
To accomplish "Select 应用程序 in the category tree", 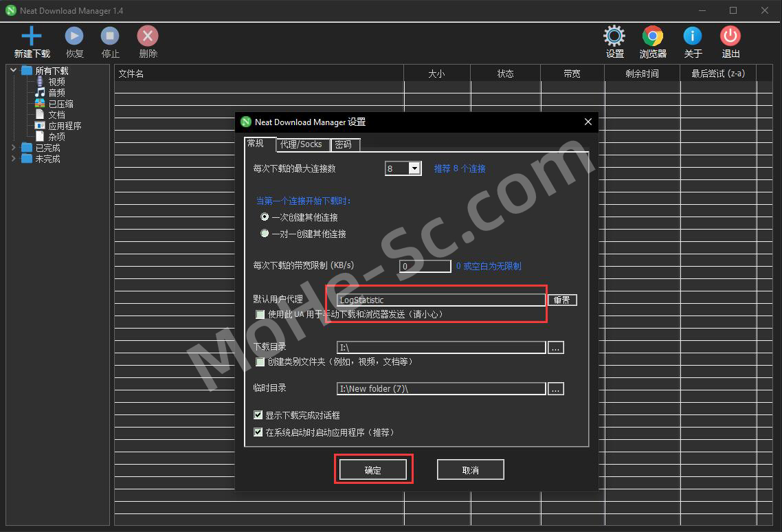I will tap(65, 125).
